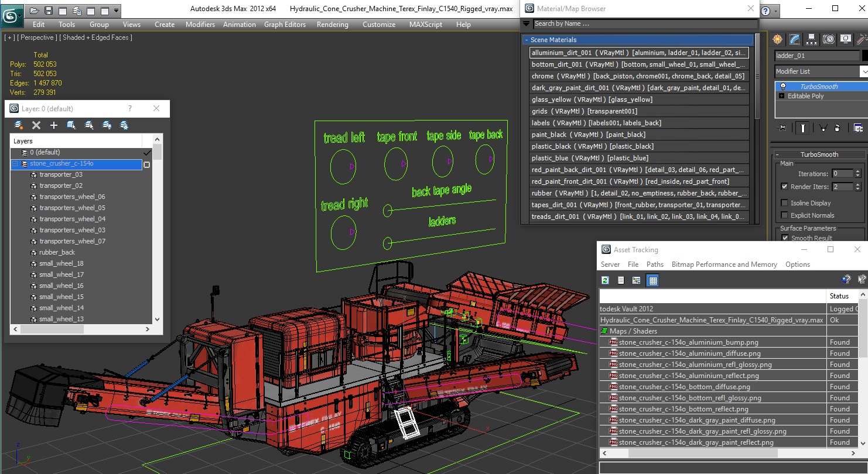Click Configure Modifier Sets icon
Image resolution: width=868 pixels, height=474 pixels.
859,128
